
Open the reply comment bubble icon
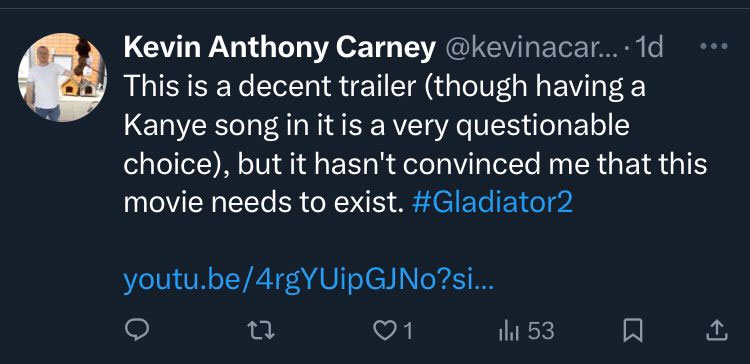coord(137,330)
